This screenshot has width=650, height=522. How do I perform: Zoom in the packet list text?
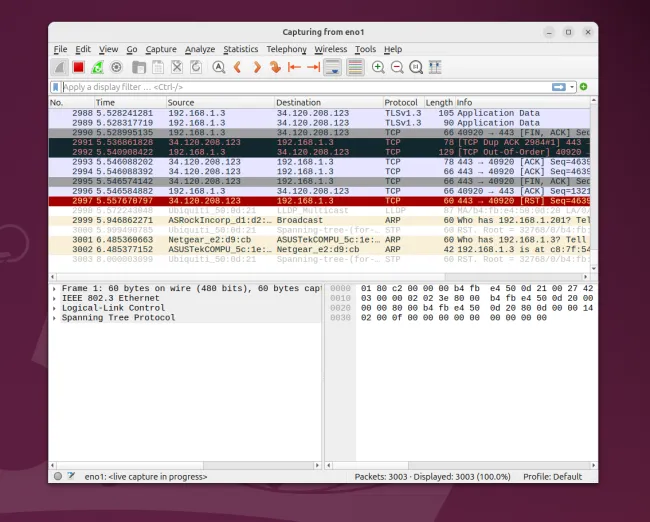pyautogui.click(x=378, y=67)
